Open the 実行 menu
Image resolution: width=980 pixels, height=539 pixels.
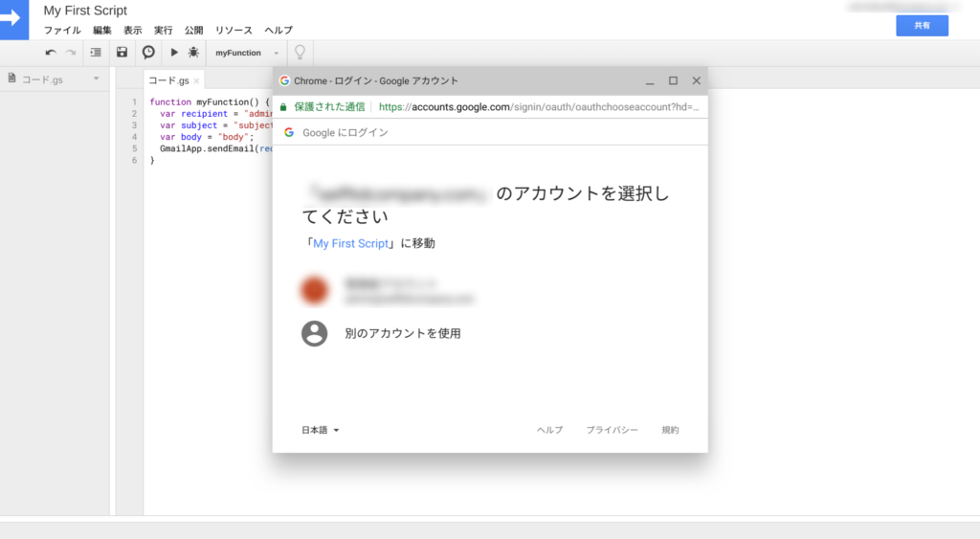[x=163, y=30]
